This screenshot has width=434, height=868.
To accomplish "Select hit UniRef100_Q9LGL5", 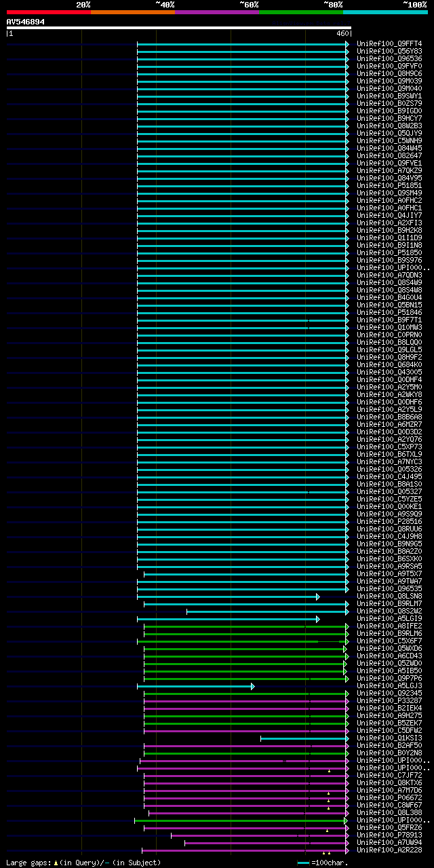I will (389, 350).
